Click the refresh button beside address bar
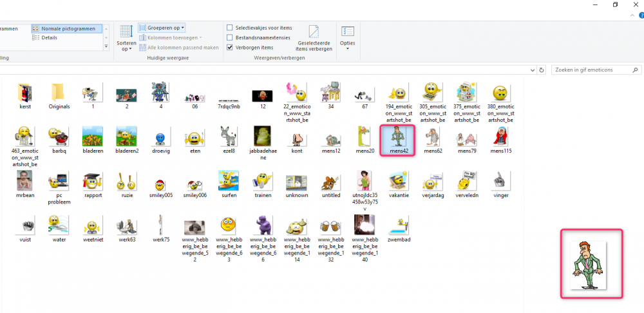The width and height of the screenshot is (644, 313). click(542, 70)
